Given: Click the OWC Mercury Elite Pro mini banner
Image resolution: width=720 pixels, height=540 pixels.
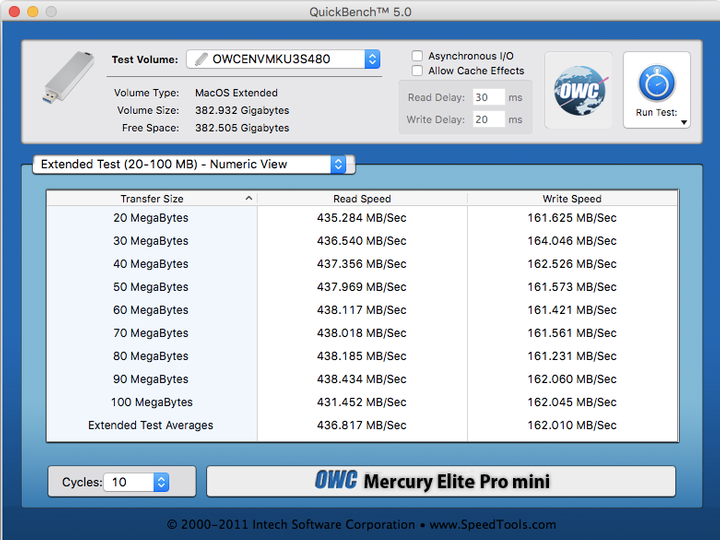Looking at the screenshot, I should (441, 481).
